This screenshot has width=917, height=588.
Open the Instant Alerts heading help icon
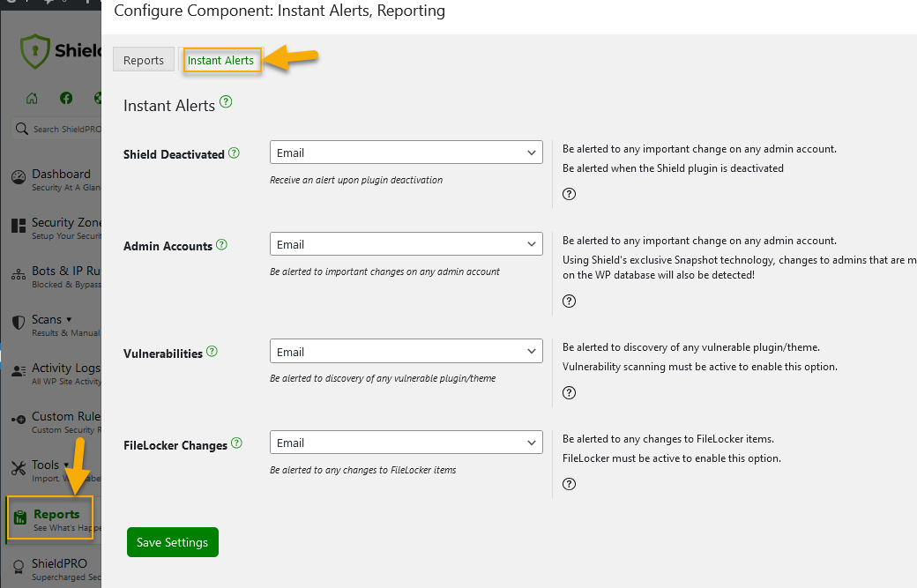pyautogui.click(x=226, y=102)
